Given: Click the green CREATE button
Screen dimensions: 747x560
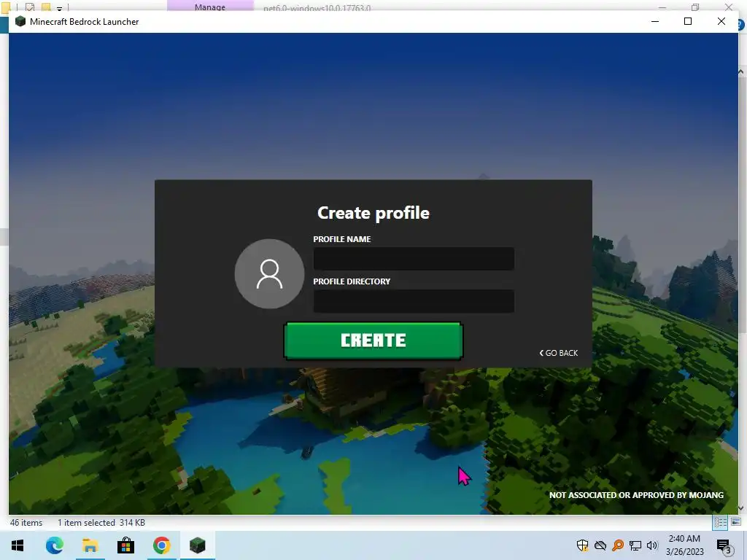Looking at the screenshot, I should point(373,341).
